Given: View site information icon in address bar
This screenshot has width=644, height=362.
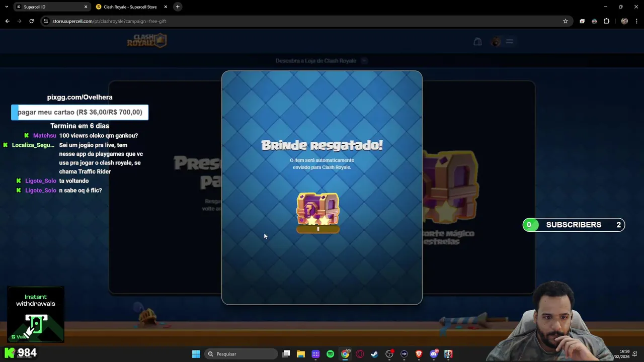Looking at the screenshot, I should (46, 21).
